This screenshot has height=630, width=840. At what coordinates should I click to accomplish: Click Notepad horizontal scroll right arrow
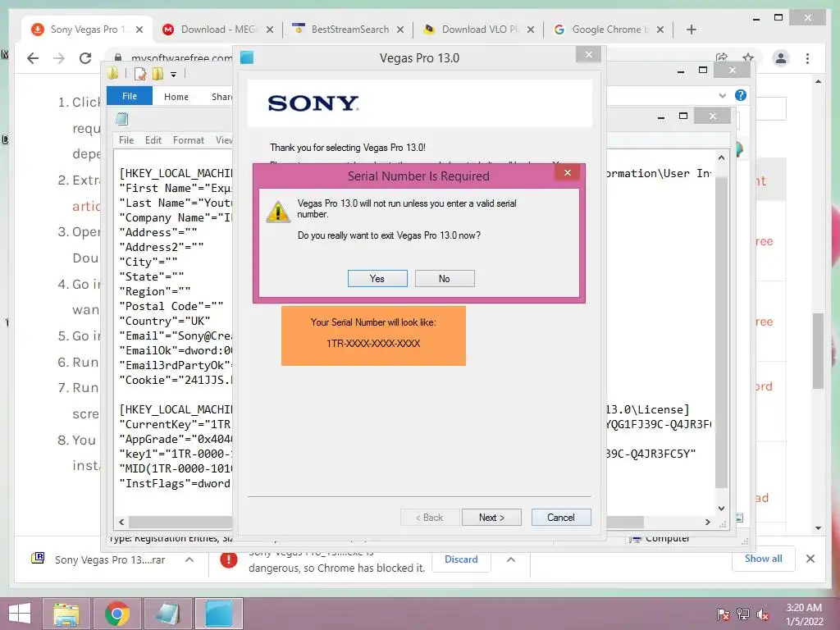pyautogui.click(x=708, y=522)
